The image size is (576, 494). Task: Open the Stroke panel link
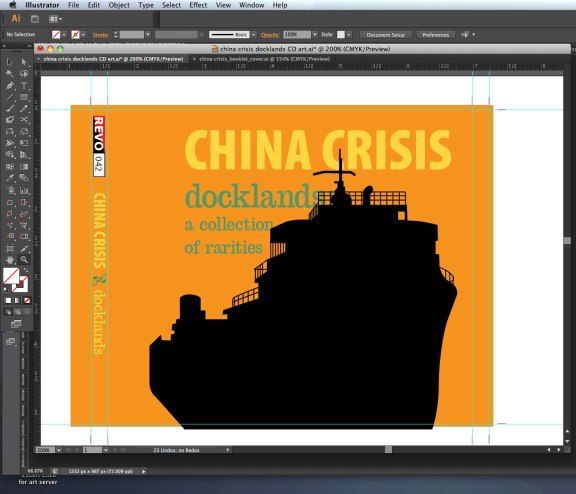(x=100, y=35)
